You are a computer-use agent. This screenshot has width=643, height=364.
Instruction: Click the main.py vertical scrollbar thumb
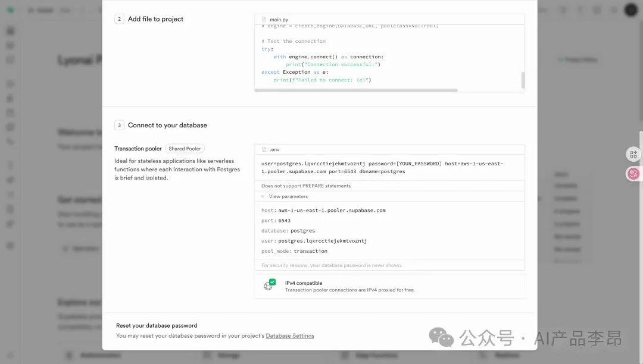(x=523, y=80)
